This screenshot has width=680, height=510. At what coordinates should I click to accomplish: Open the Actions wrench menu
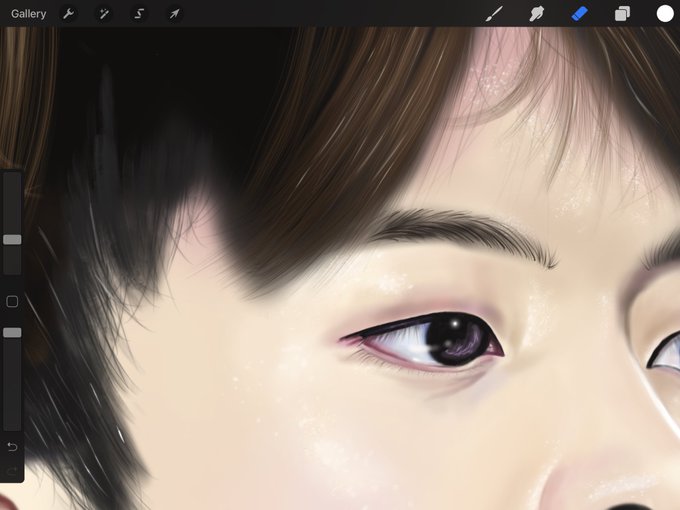[x=68, y=14]
